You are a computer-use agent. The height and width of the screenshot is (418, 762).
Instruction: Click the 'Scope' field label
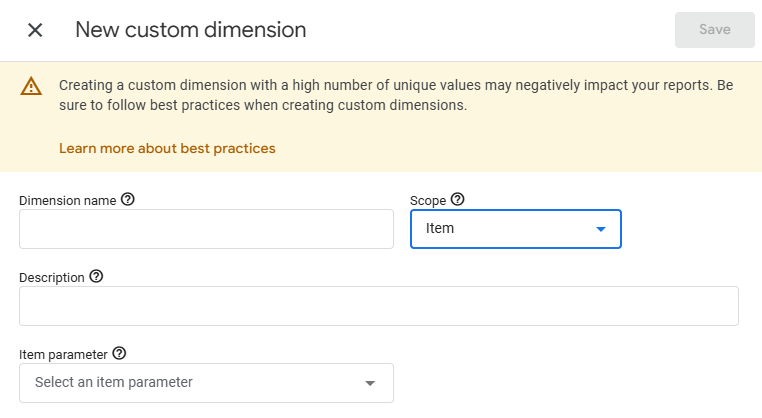coord(428,201)
